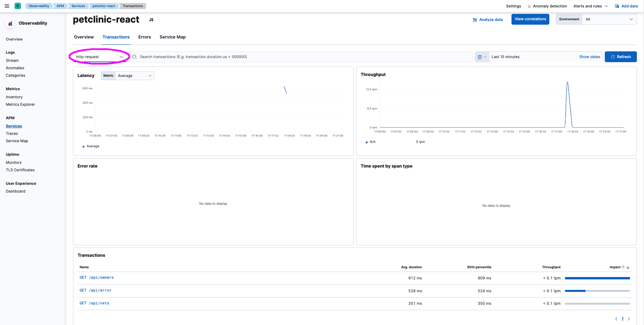Open the GET /api/vets transaction

[95, 303]
